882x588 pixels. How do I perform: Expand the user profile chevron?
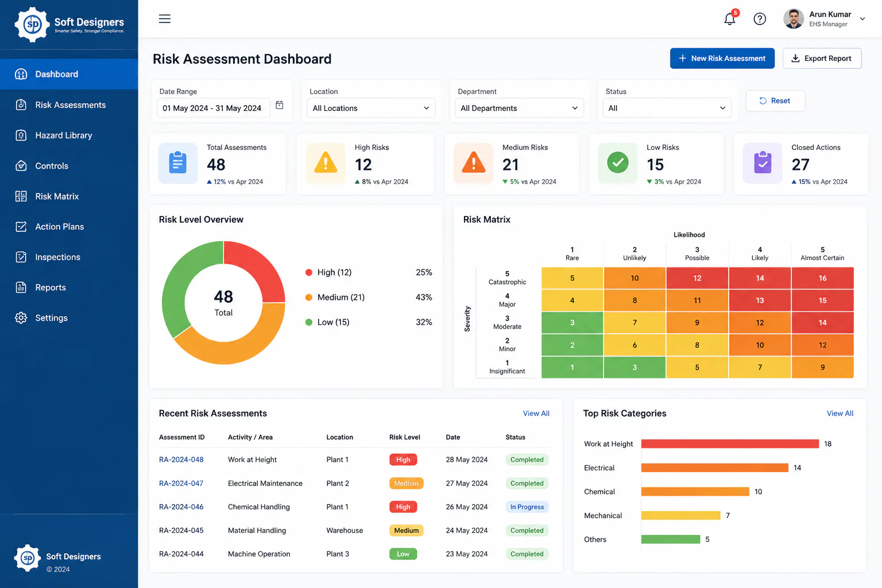tap(862, 19)
